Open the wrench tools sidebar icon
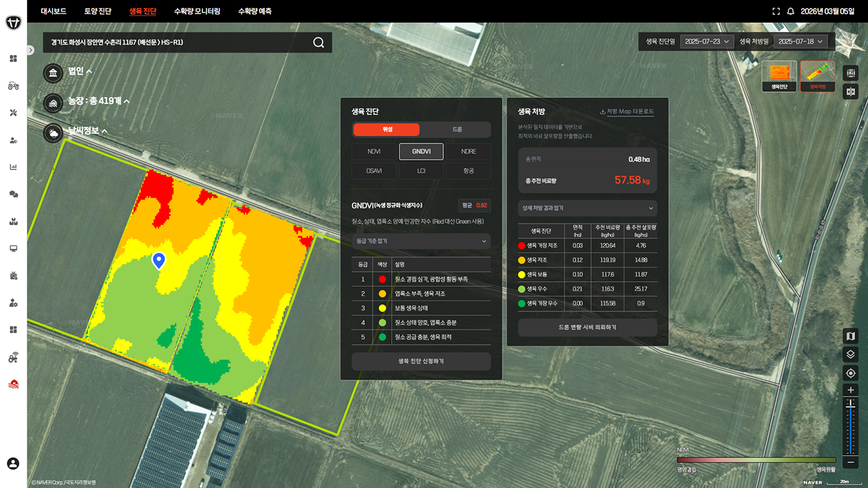The width and height of the screenshot is (868, 488). [x=13, y=113]
